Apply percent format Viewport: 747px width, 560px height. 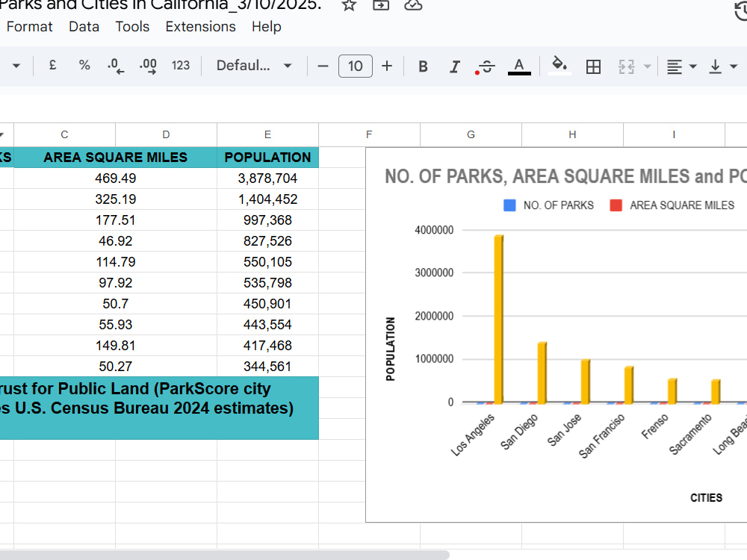[x=84, y=65]
